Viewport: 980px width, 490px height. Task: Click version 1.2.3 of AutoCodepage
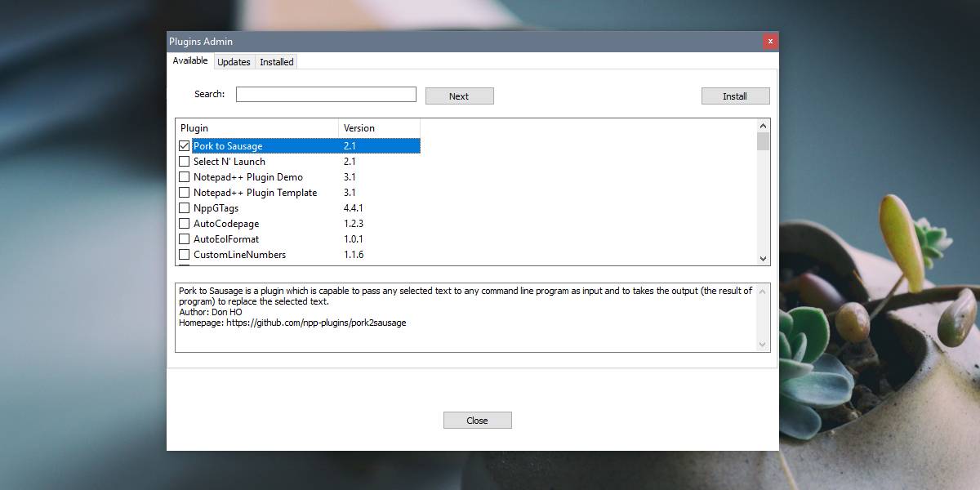[354, 224]
